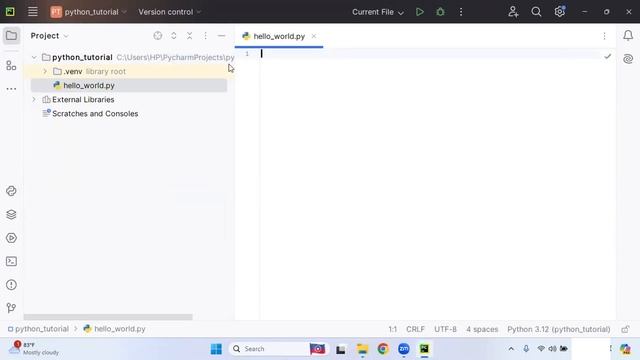
Task: Change 4 spaces indent setting
Action: 482,329
